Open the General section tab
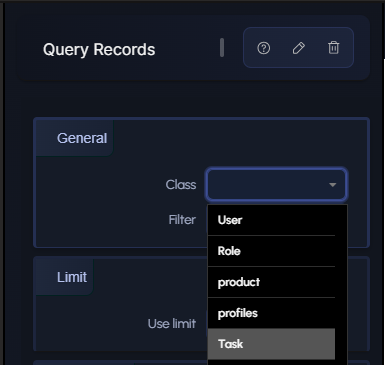This screenshot has height=365, width=385. (75, 138)
